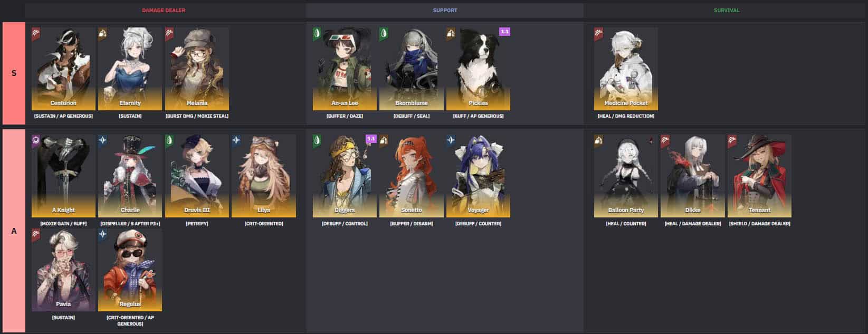Click the 1.1 version badge on Pickles
The image size is (868, 334).
pos(504,32)
